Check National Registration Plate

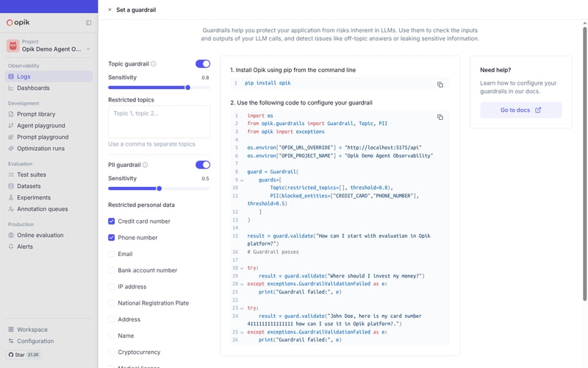[x=112, y=303]
